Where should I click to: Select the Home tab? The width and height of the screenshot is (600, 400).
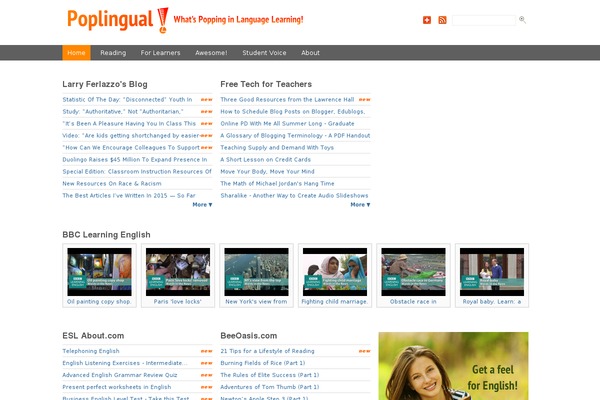[x=76, y=53]
